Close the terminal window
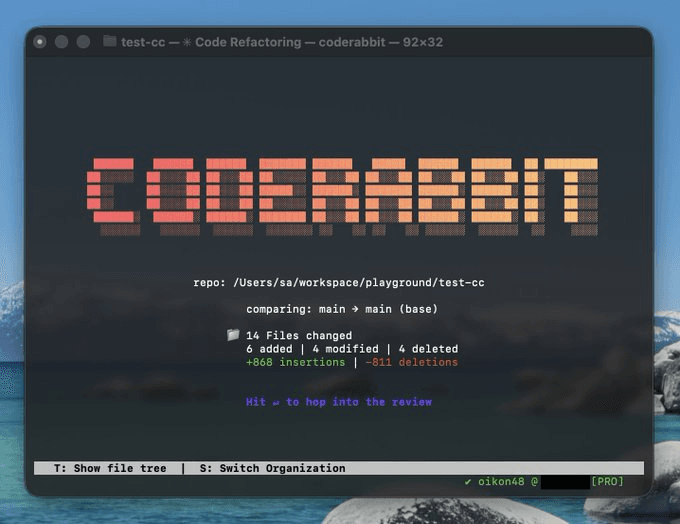This screenshot has height=524, width=680. coord(41,42)
